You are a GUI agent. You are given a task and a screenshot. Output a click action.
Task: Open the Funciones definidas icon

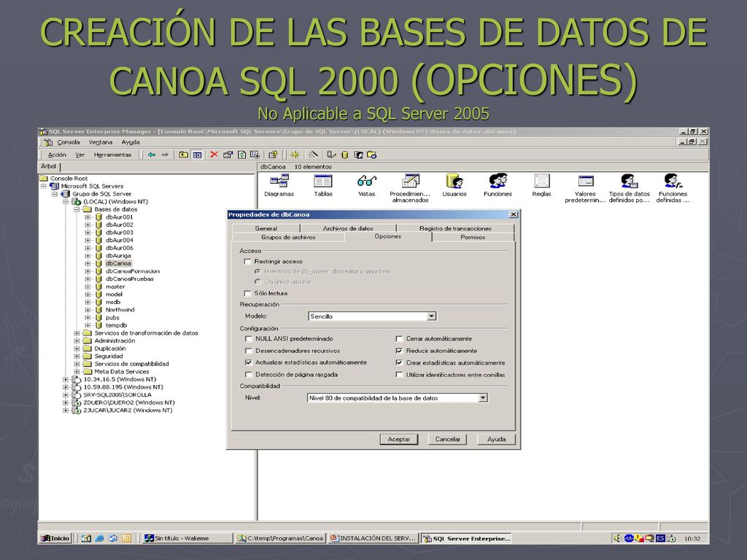[x=673, y=188]
